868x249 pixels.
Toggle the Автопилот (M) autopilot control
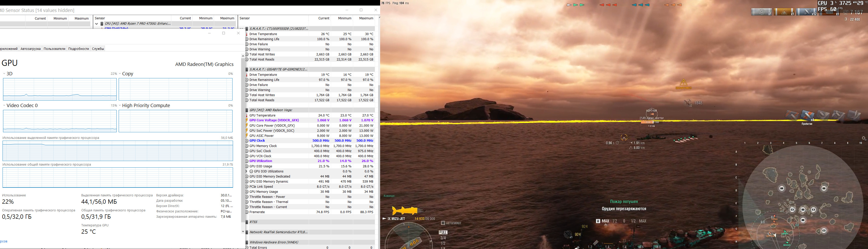451,223
